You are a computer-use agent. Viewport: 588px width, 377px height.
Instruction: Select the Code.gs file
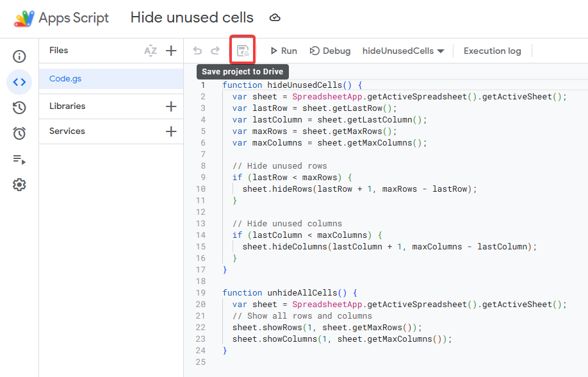point(65,79)
